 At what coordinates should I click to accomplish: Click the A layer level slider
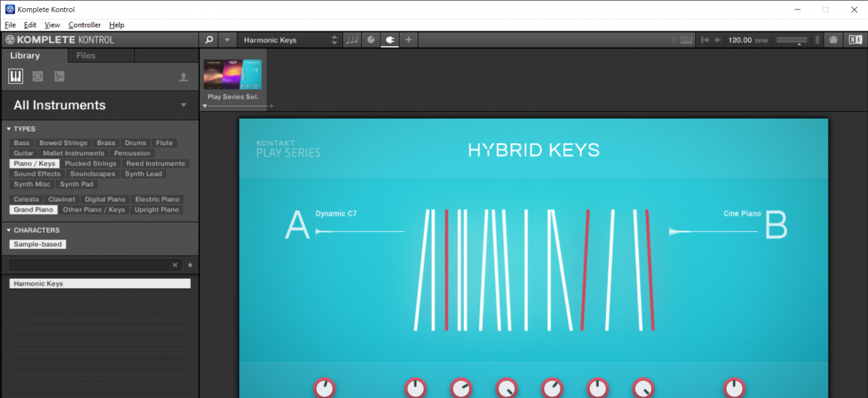click(x=359, y=232)
